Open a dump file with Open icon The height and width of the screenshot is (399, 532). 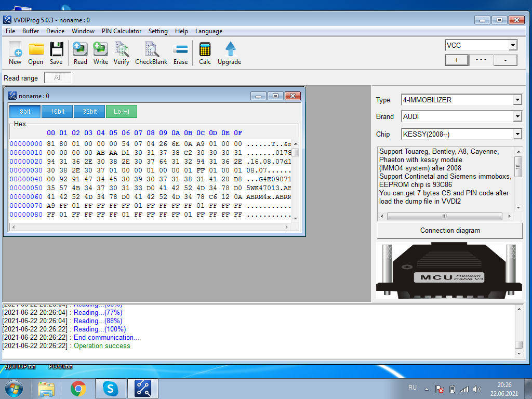(x=36, y=52)
